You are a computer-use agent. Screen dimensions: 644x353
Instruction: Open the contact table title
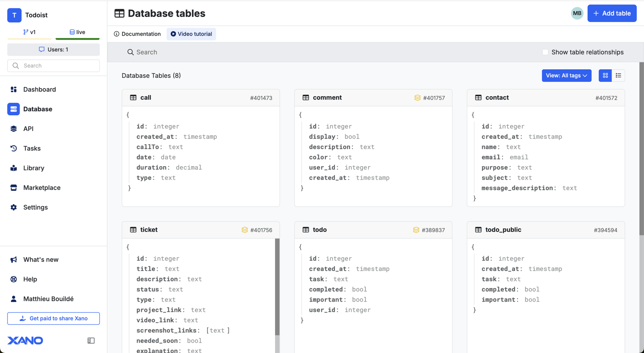(497, 97)
